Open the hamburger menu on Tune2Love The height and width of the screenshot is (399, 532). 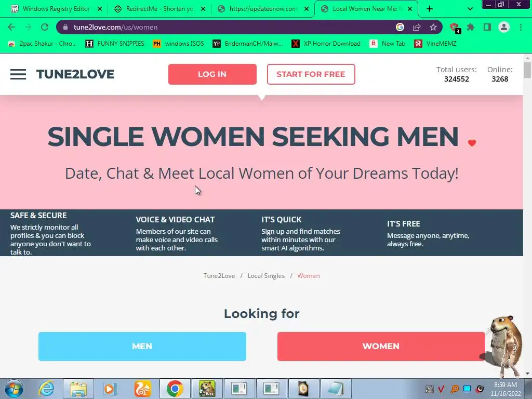18,74
